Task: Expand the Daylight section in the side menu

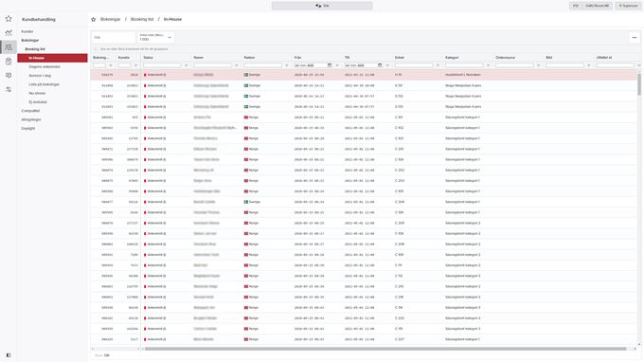Action: pos(28,128)
